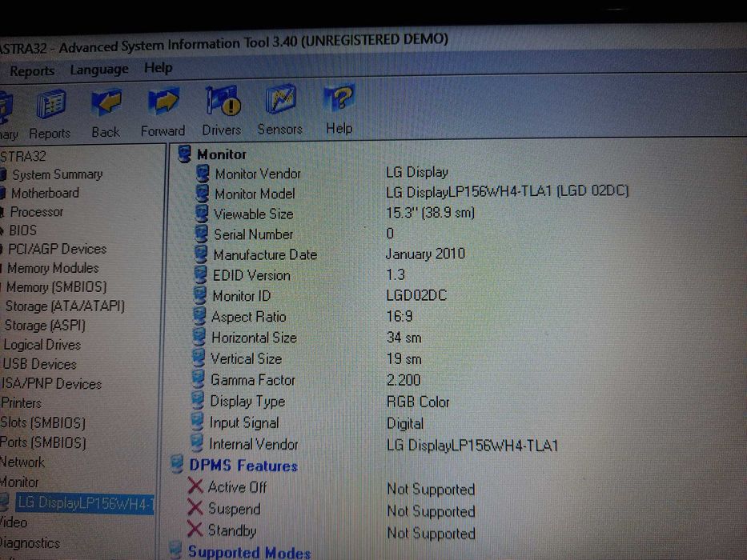Select Diagnostics in the tree
Image resolution: width=747 pixels, height=560 pixels.
(x=30, y=543)
